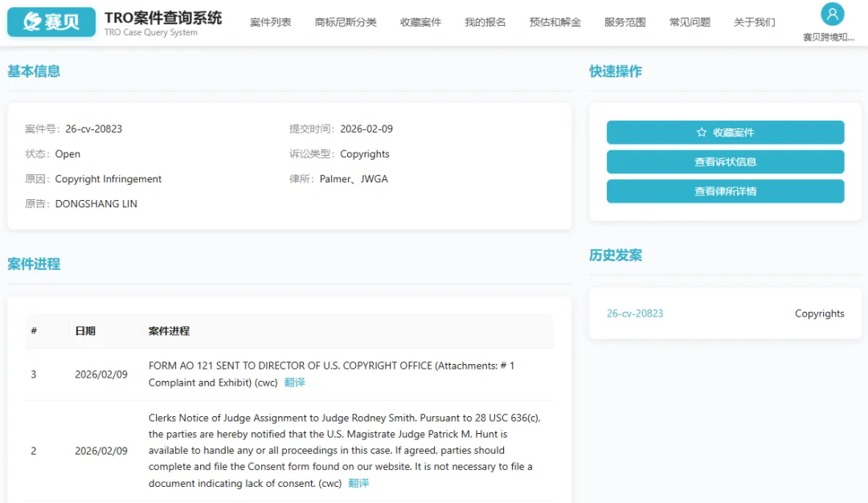This screenshot has height=503, width=868.
Task: Click the star icon on 收藏案件 button
Action: 702,133
